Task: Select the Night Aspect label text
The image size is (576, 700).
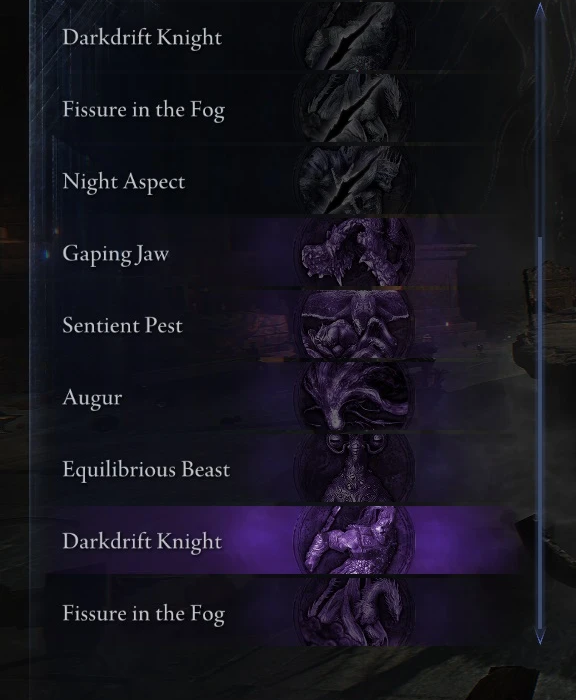Action: pyautogui.click(x=124, y=182)
